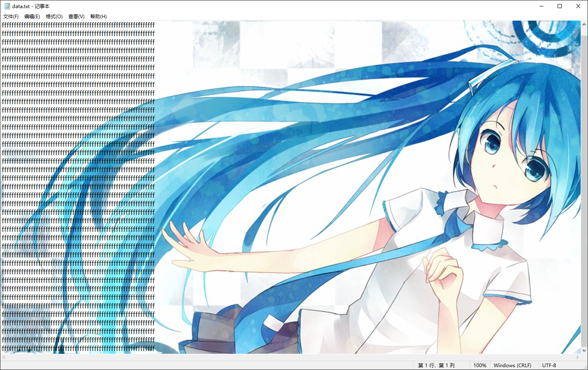
Task: Open the 查看(V) menu
Action: (x=77, y=17)
